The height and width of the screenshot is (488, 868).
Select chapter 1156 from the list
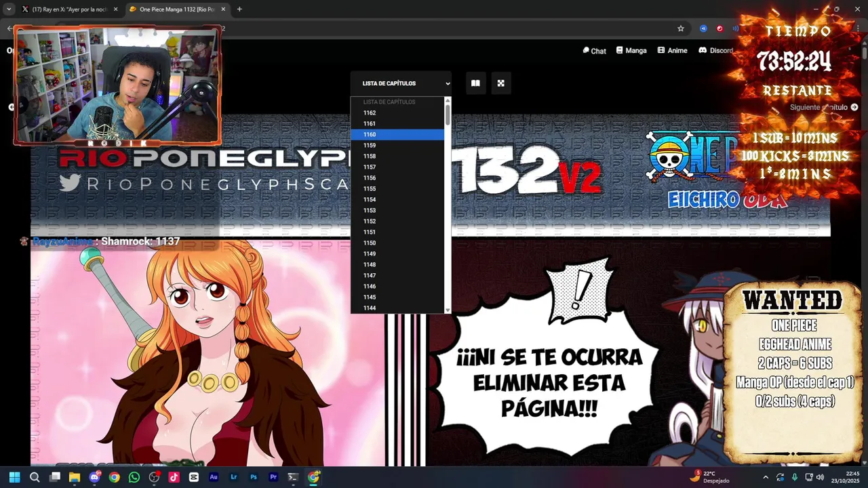pos(397,178)
